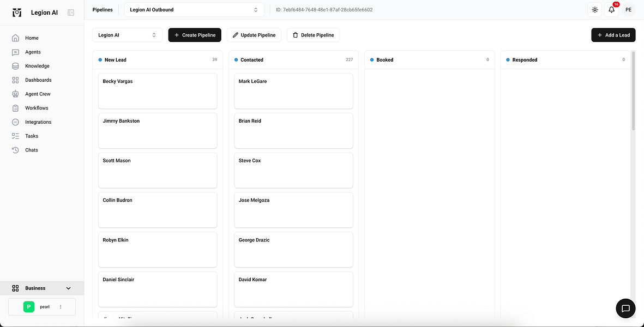Screen dimensions: 644x327
Task: Click the Tasks checklist icon
Action: point(16,136)
